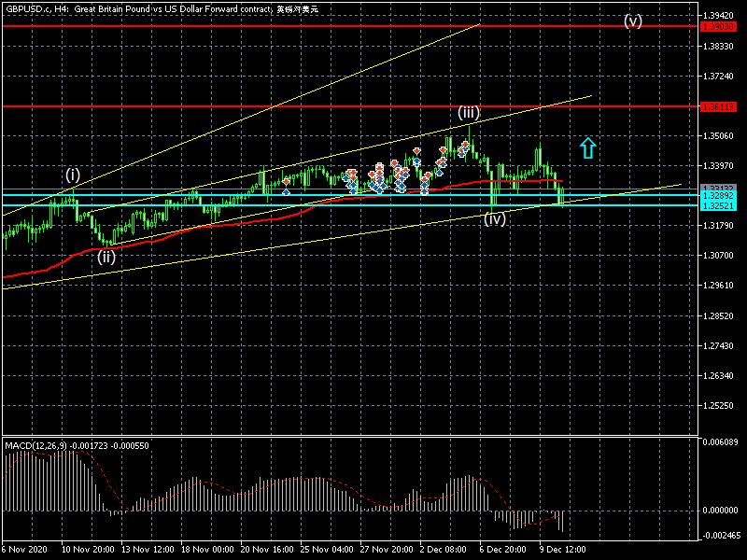Click the 1.25250 price axis value
The image size is (747, 560).
pos(722,407)
